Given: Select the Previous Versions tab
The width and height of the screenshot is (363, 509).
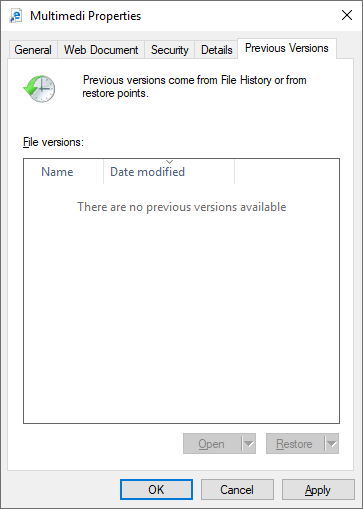Looking at the screenshot, I should [287, 48].
